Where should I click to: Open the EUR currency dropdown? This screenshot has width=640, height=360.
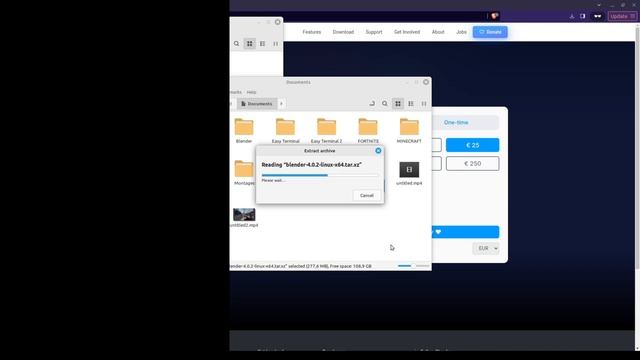pyautogui.click(x=486, y=248)
